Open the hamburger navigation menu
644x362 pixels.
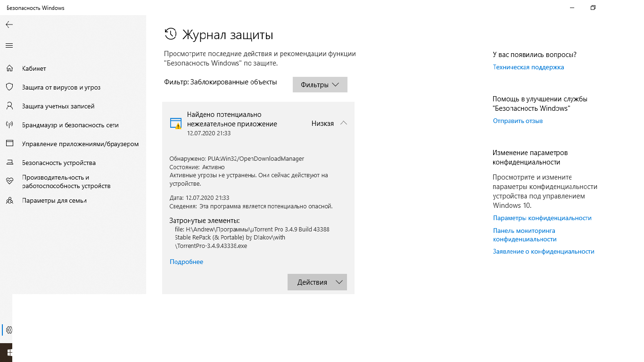(9, 46)
